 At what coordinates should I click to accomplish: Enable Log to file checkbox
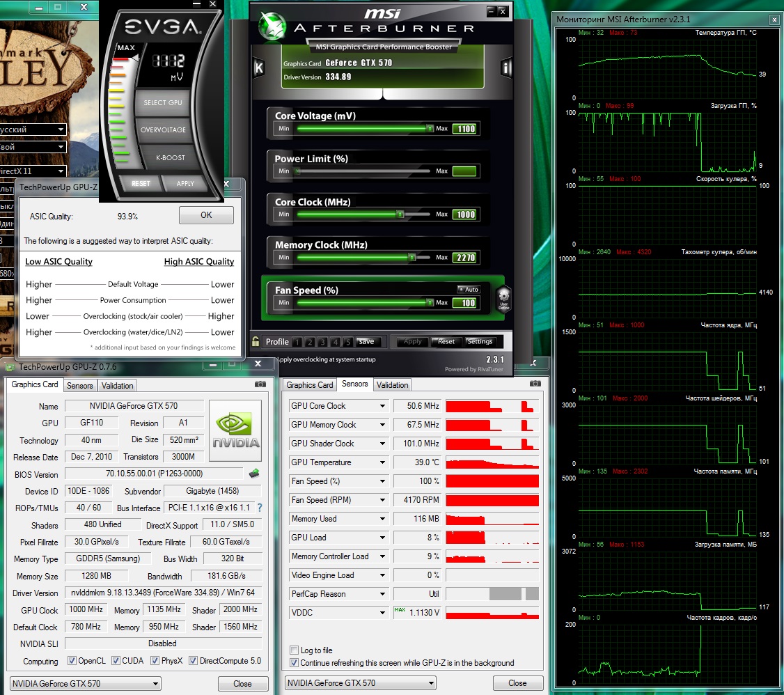(295, 650)
